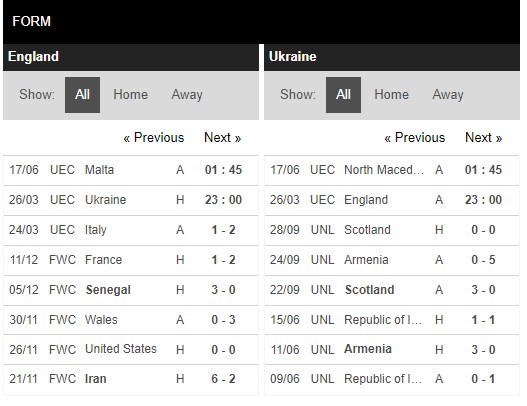Click the Senegal team name in England list

pyautogui.click(x=108, y=290)
